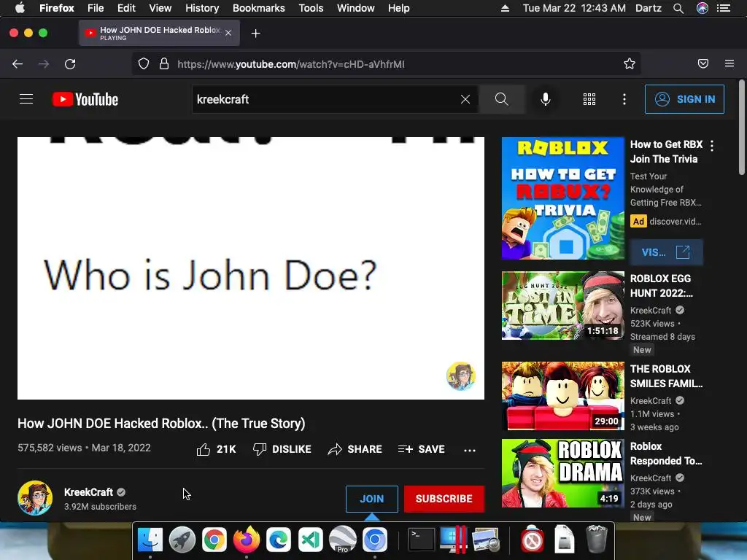Open the Roblox trivia ad thumbnail
747x560 pixels.
562,198
